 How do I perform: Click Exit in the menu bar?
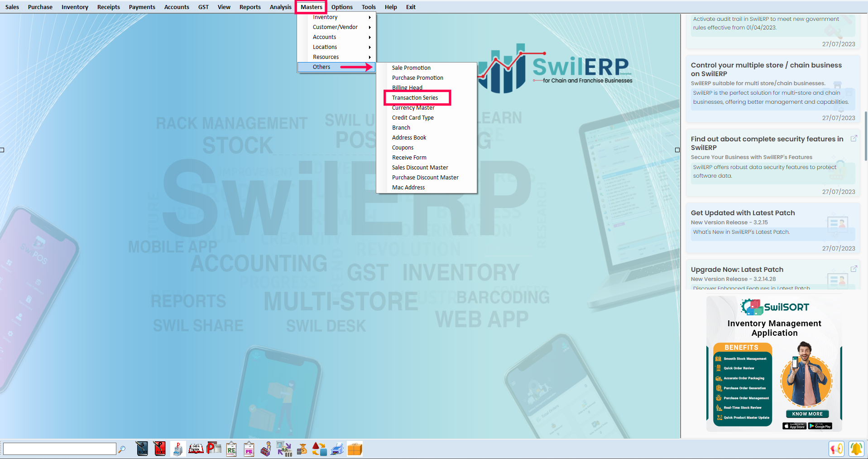[411, 7]
